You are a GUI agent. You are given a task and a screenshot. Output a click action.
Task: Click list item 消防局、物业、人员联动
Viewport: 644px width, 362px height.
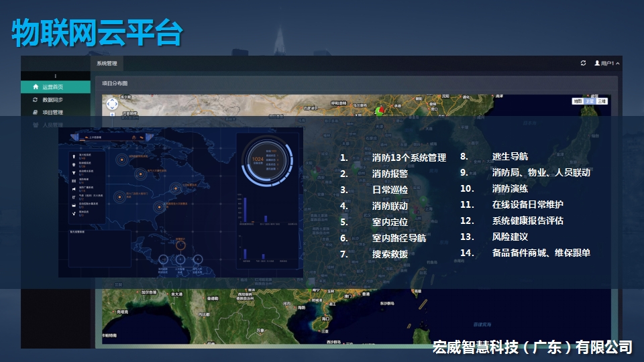point(541,172)
